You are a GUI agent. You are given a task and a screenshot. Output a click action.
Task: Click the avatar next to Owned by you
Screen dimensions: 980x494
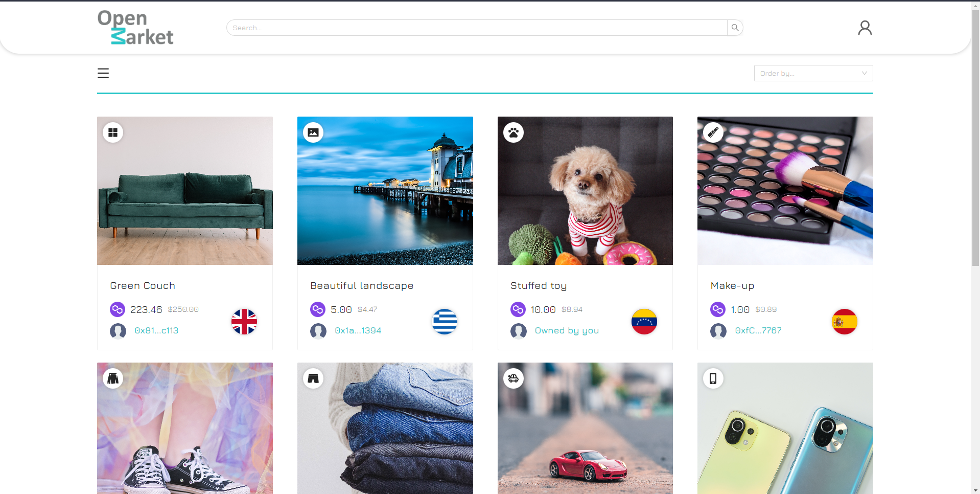pyautogui.click(x=519, y=331)
